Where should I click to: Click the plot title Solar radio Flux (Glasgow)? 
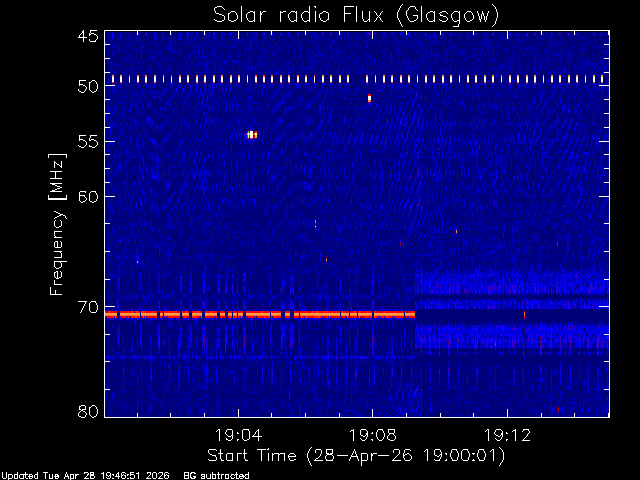[356, 15]
